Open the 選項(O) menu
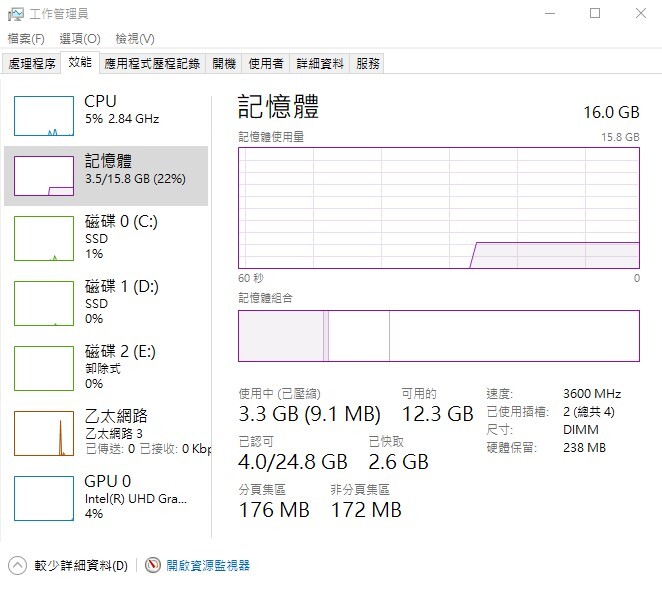Image resolution: width=662 pixels, height=589 pixels. click(x=80, y=39)
